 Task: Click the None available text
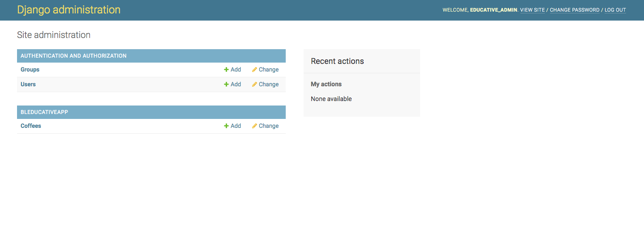[x=331, y=99]
